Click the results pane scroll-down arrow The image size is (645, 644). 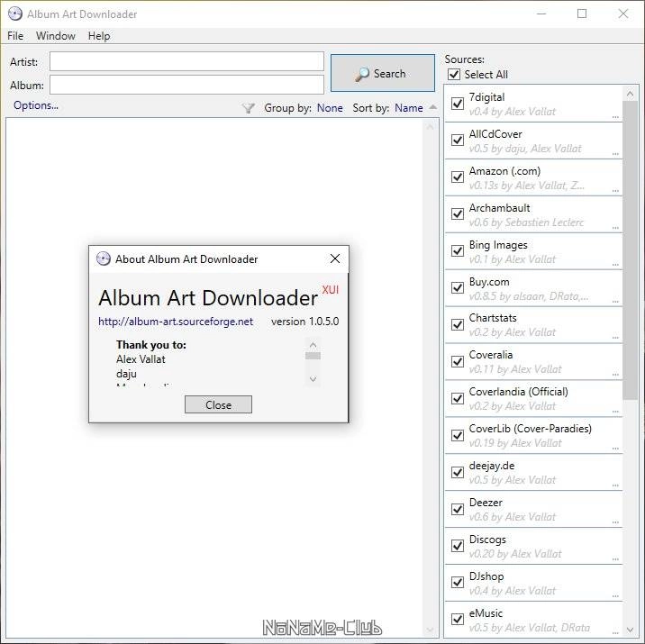(430, 630)
